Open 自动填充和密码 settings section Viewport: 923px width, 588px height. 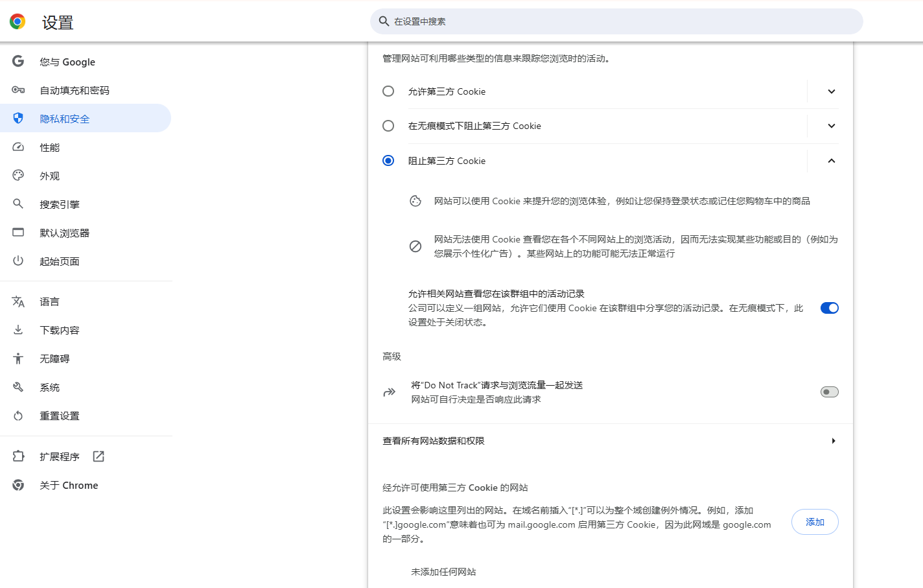click(x=86, y=90)
